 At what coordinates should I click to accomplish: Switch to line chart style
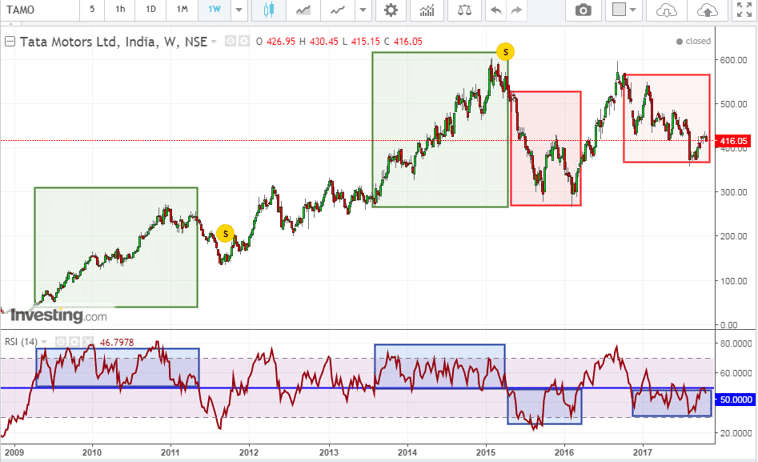point(337,10)
